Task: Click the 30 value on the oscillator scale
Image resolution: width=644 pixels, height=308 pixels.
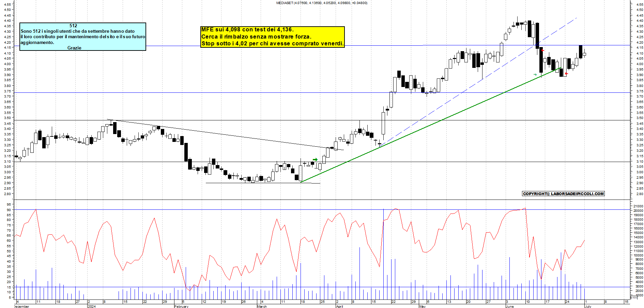Action: [x=9, y=272]
